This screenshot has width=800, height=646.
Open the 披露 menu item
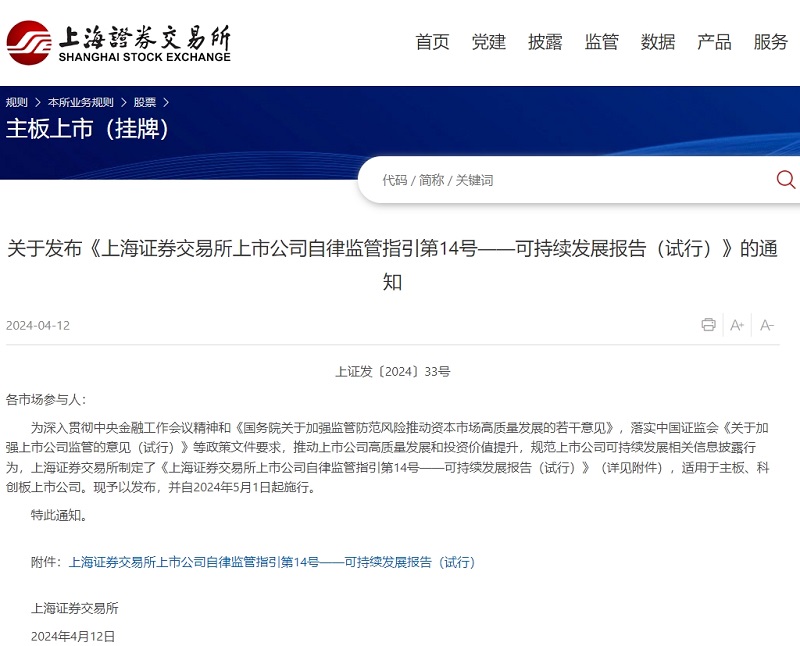[544, 43]
